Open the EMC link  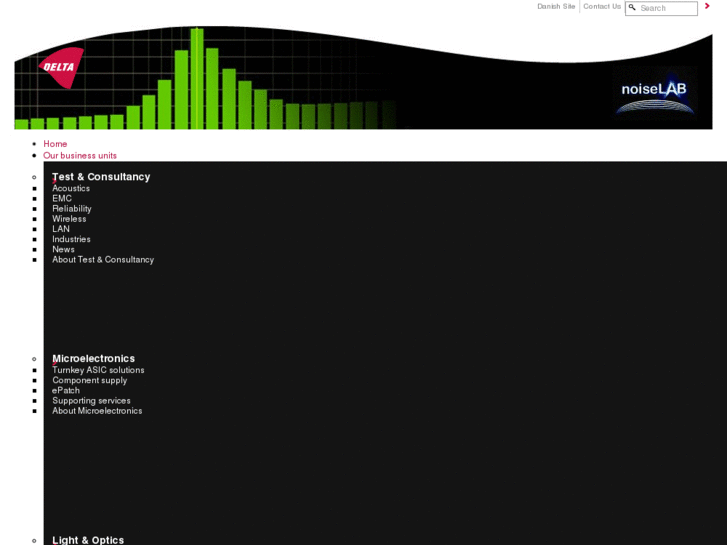click(x=62, y=199)
